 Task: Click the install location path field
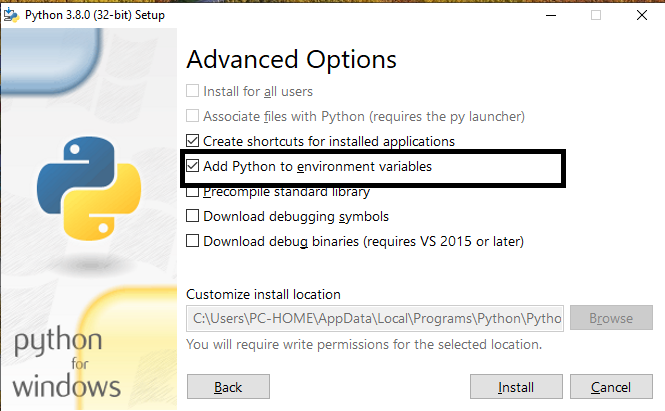[x=375, y=319]
